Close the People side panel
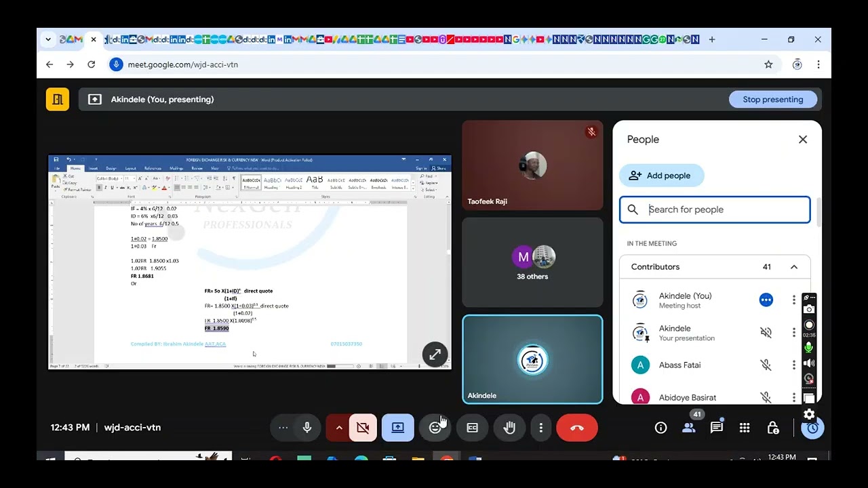 (x=803, y=139)
